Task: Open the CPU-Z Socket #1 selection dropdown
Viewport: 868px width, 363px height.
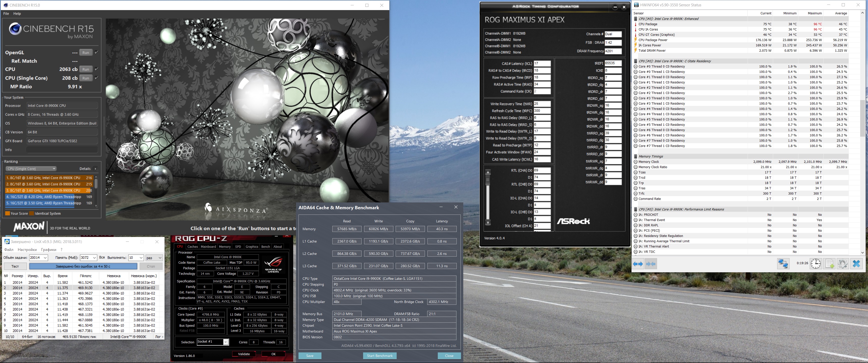Action: [226, 342]
